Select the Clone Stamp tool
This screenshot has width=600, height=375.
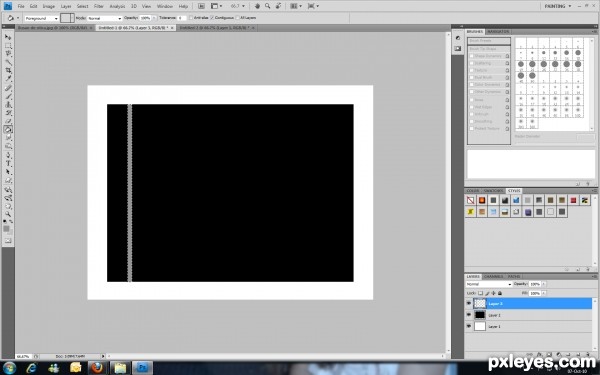(8, 105)
